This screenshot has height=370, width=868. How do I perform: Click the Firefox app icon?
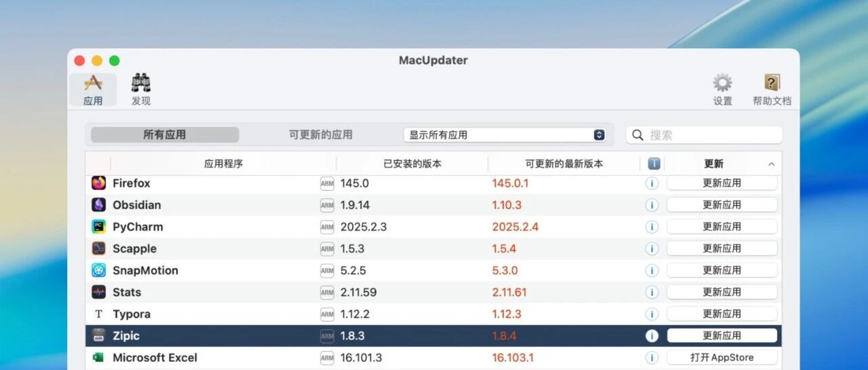tap(99, 183)
